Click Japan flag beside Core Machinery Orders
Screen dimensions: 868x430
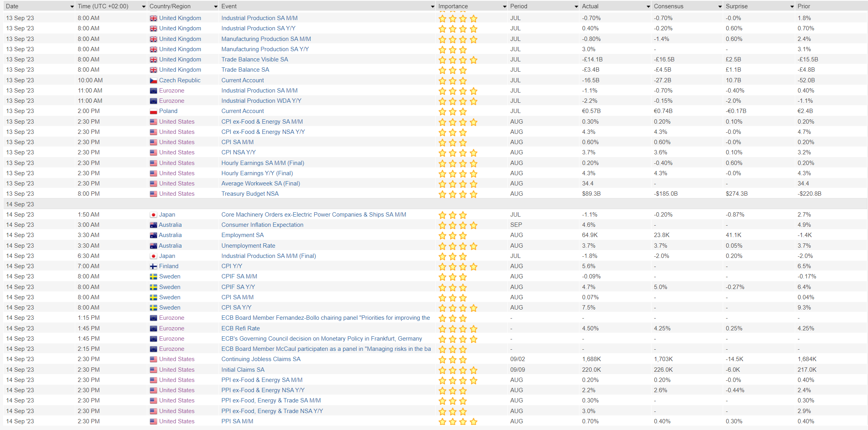(153, 215)
